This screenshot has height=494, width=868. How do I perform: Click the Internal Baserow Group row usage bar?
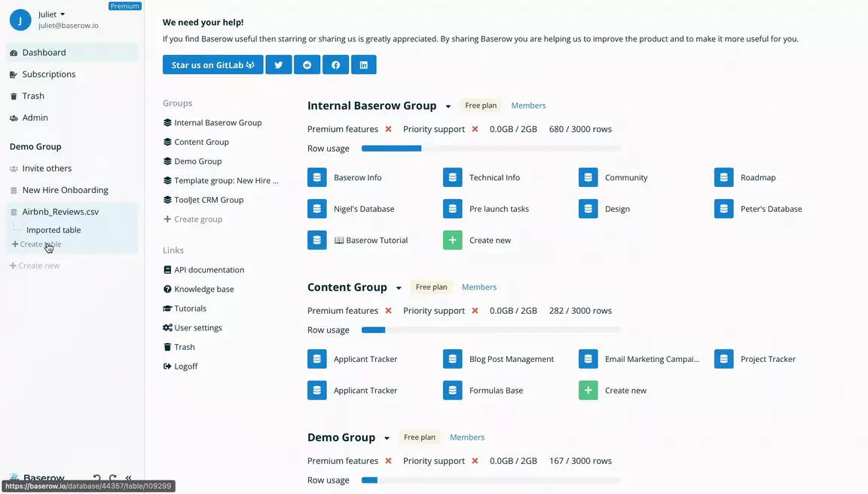(x=491, y=149)
